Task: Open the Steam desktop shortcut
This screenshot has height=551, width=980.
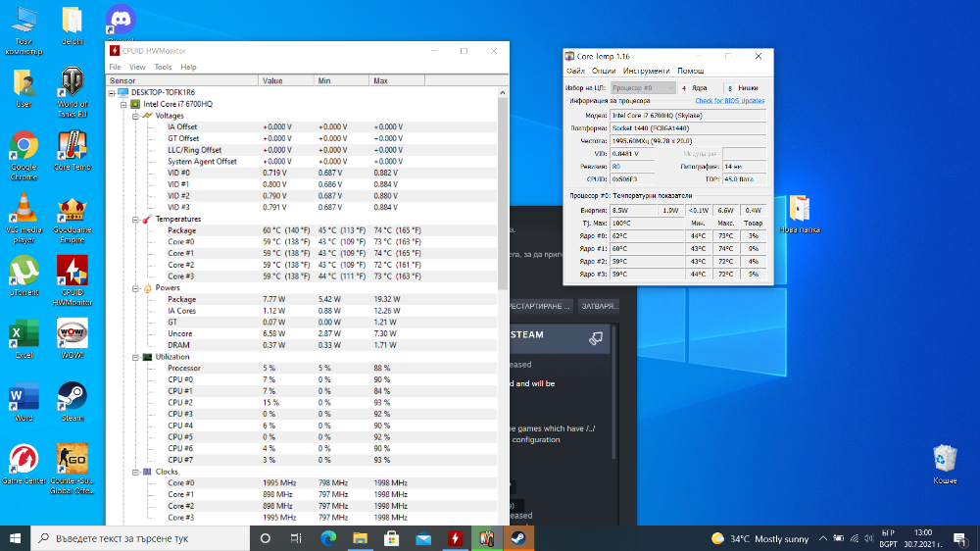Action: point(72,402)
